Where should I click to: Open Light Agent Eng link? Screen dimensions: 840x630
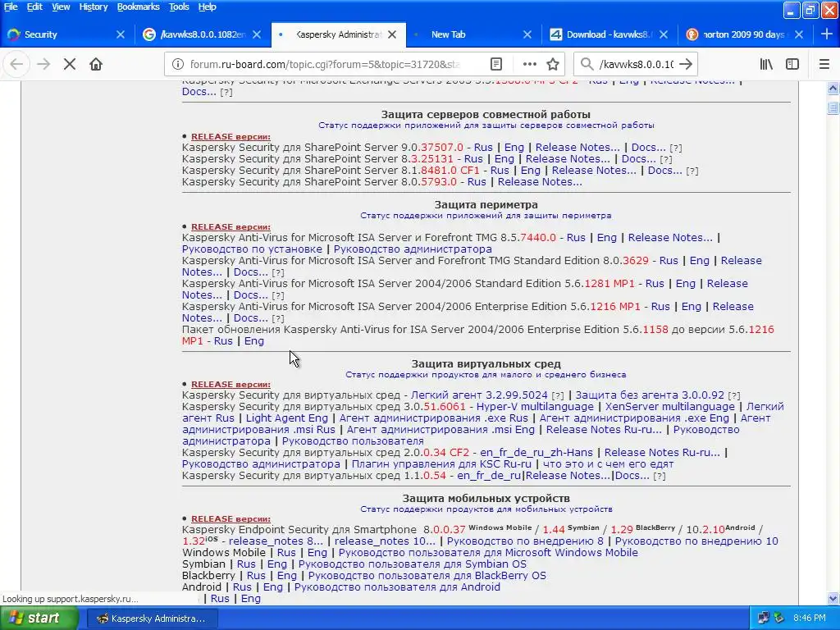tap(286, 418)
